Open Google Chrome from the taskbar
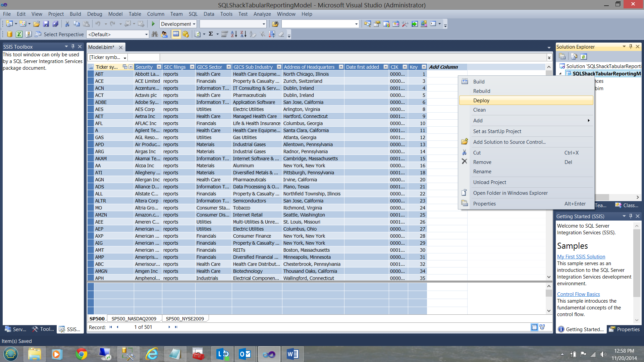This screenshot has height=362, width=644. pyautogui.click(x=81, y=354)
